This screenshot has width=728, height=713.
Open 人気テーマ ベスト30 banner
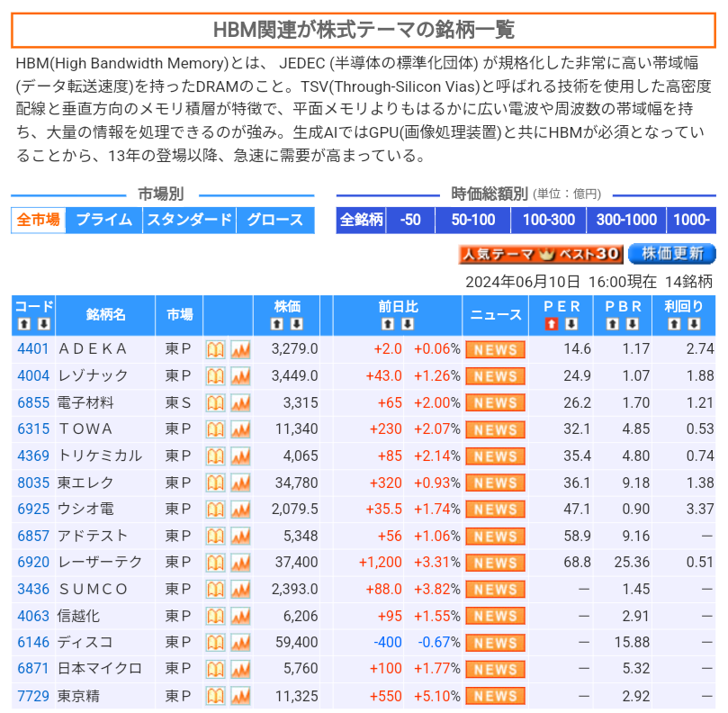point(540,255)
